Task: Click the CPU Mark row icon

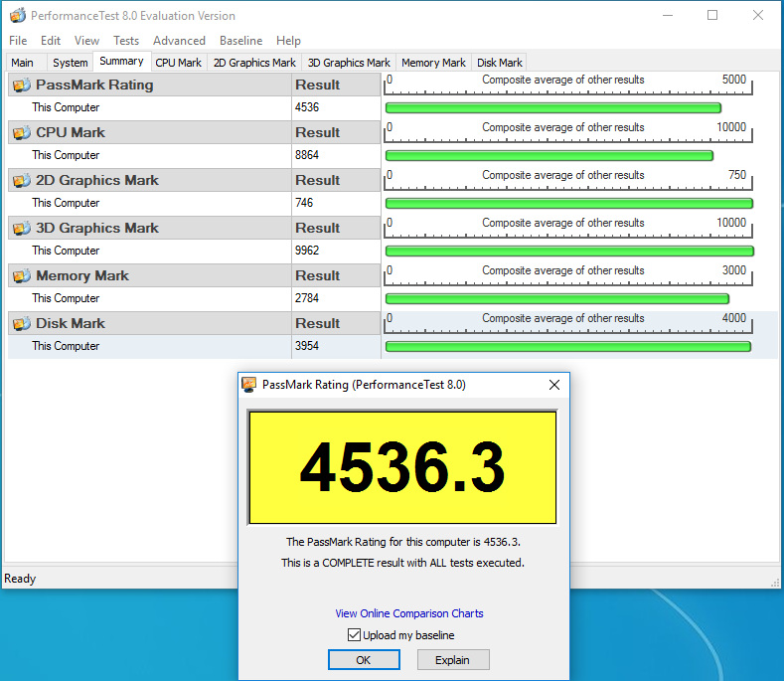Action: [x=22, y=132]
